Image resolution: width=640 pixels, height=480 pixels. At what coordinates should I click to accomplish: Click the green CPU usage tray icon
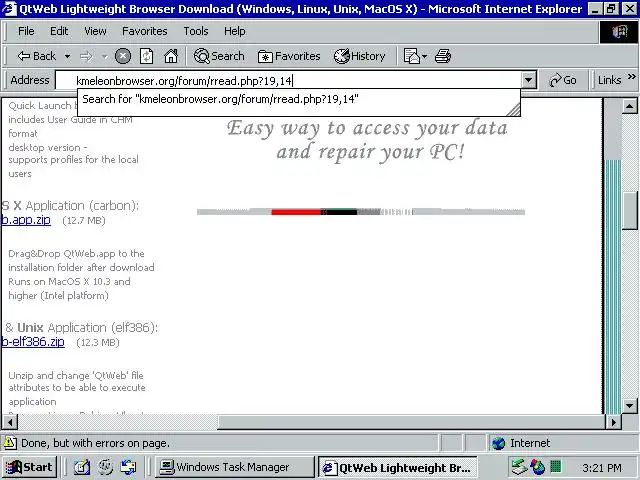[x=556, y=466]
